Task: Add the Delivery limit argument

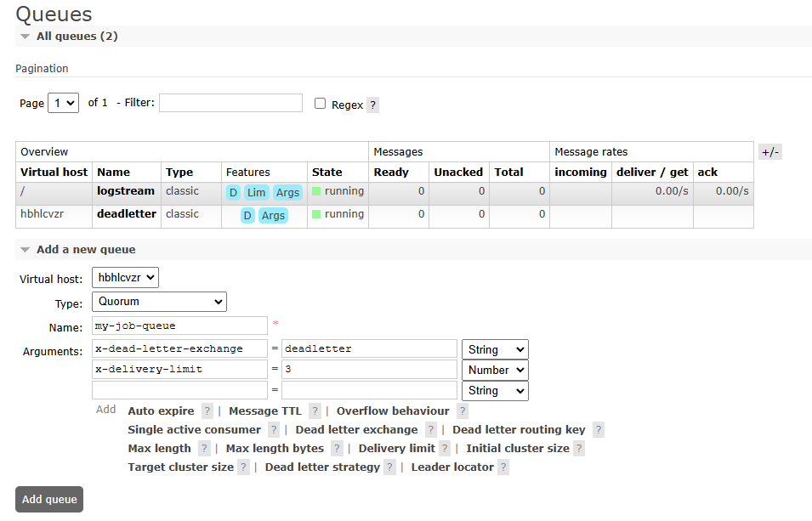Action: coord(397,449)
